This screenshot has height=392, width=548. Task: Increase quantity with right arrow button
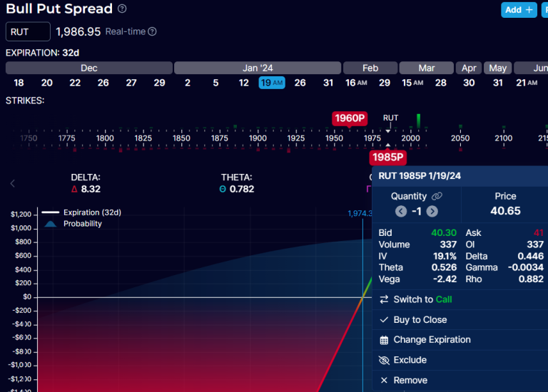point(432,211)
